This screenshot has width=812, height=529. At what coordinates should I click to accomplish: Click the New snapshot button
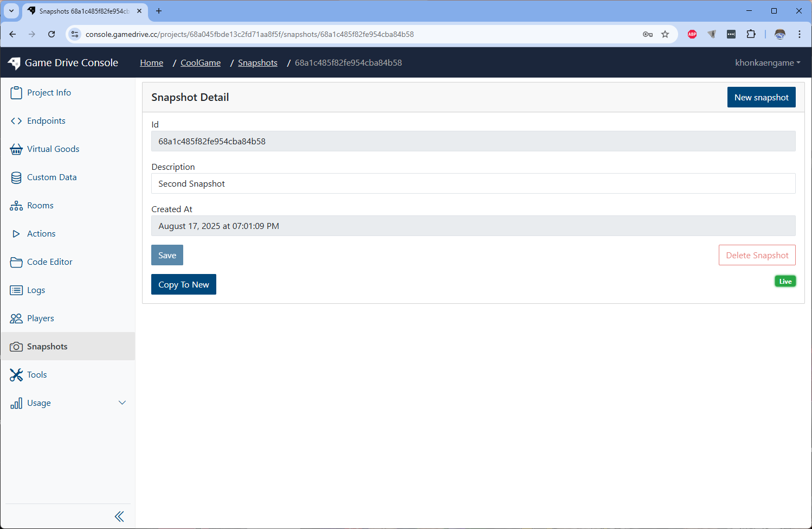tap(761, 98)
